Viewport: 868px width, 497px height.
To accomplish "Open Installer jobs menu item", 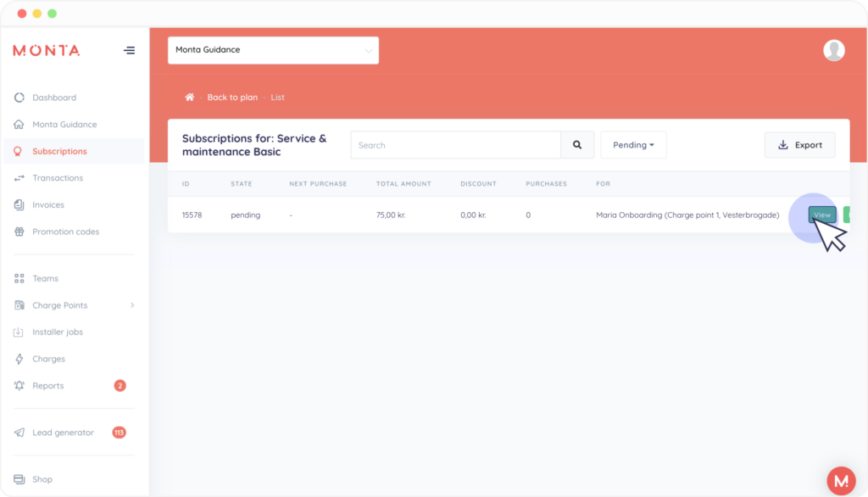I will pos(58,332).
